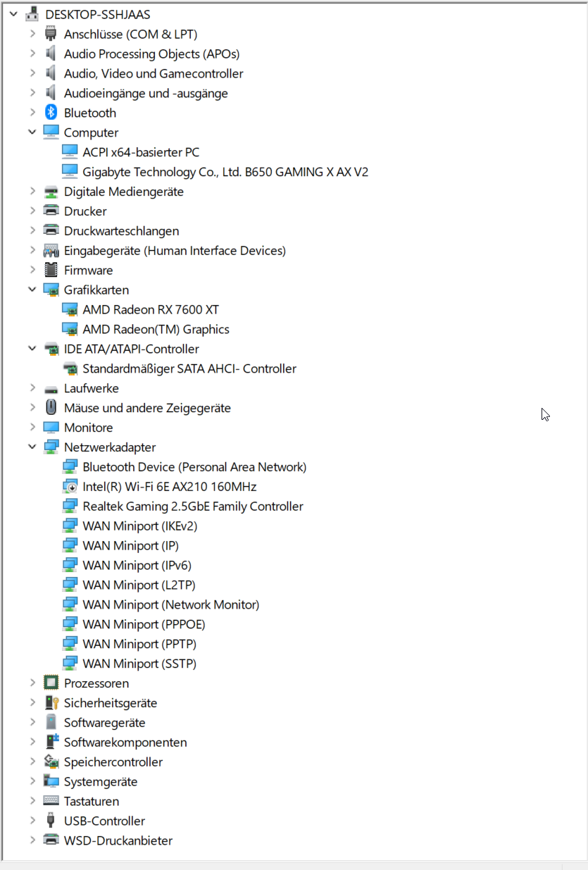Click the Monitore display icon
The height and width of the screenshot is (870, 588).
click(51, 428)
